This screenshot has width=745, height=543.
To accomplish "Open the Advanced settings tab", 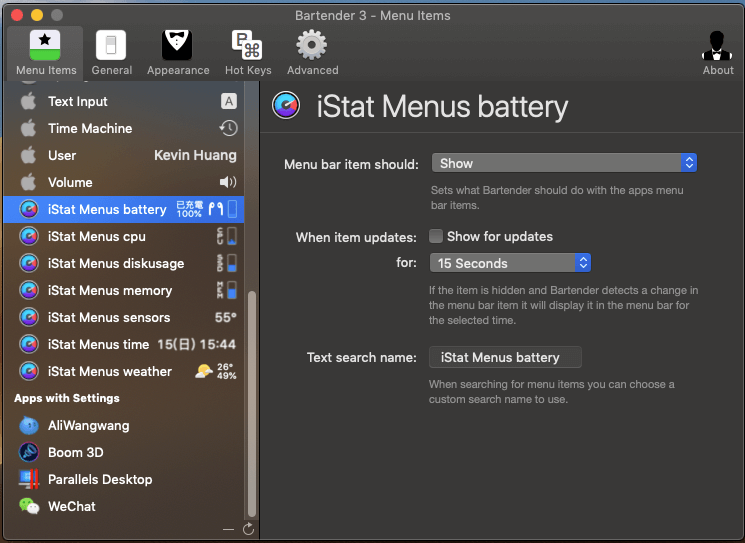I will 312,53.
